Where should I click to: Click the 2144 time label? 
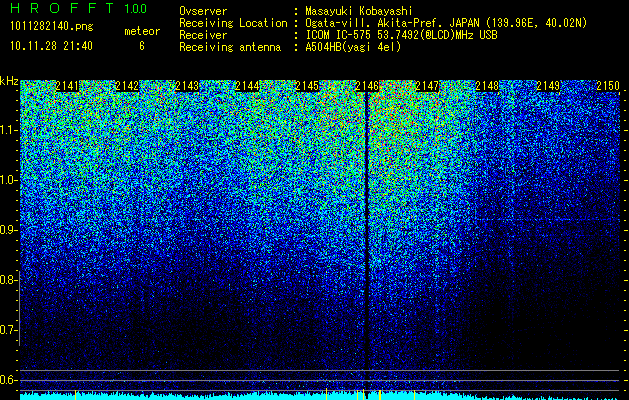[x=247, y=86]
